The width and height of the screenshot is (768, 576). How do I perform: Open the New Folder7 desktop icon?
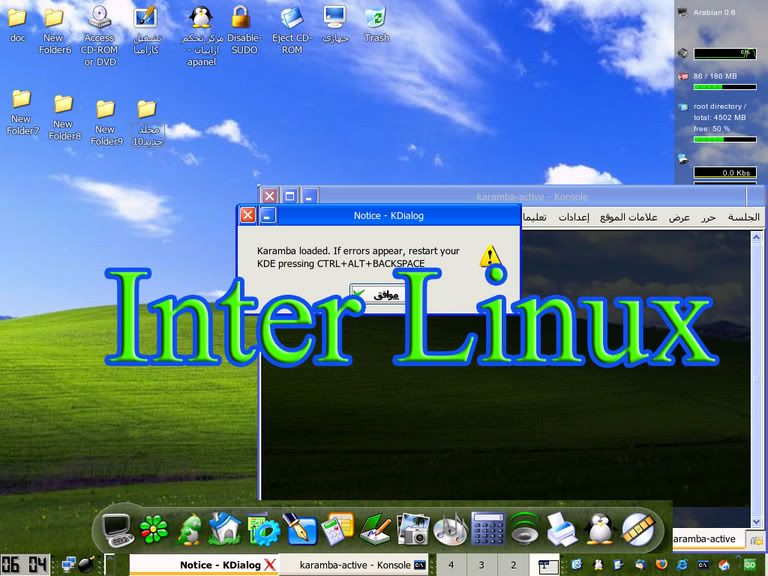22,113
